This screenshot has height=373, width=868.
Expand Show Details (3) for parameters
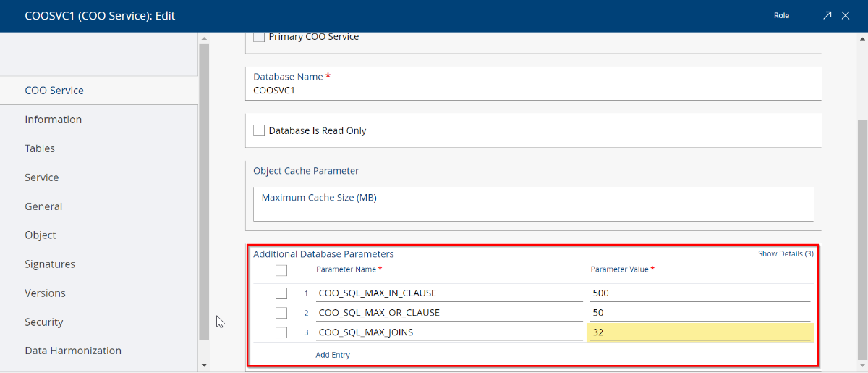786,254
